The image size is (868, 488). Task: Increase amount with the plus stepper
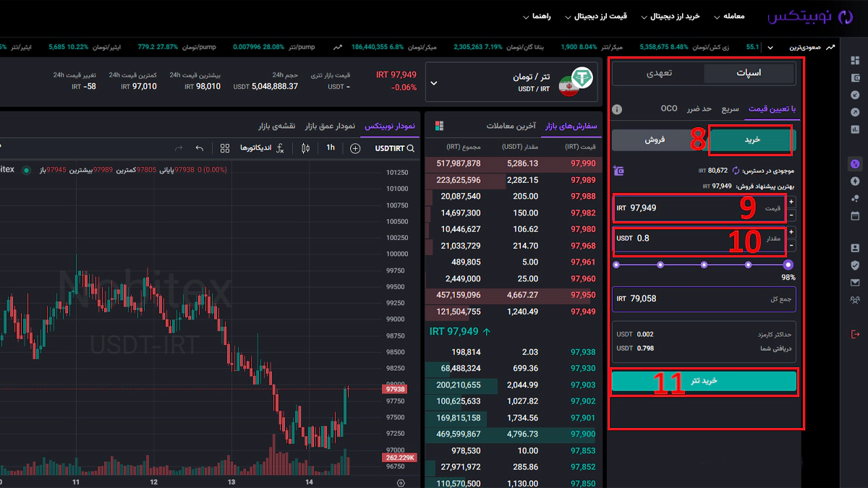point(791,232)
